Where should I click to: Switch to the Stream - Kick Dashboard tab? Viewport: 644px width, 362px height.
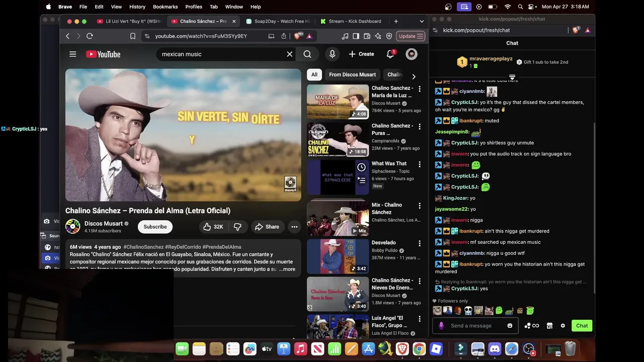352,21
